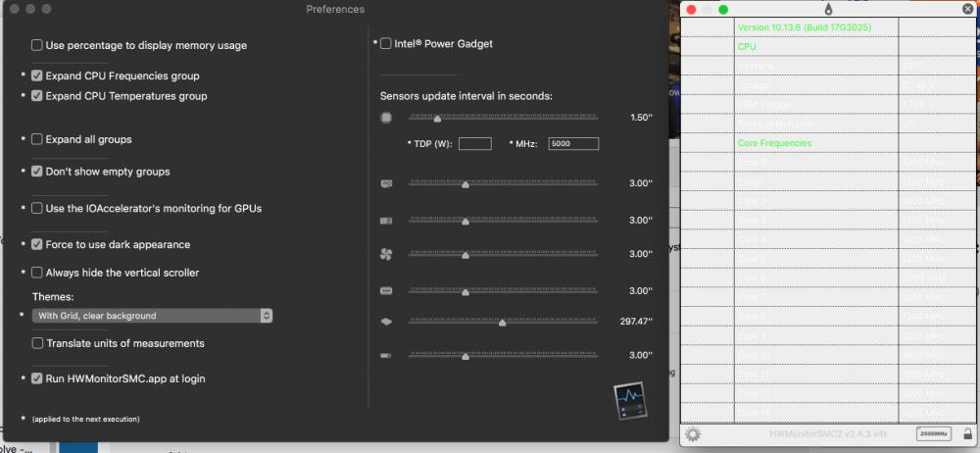This screenshot has height=453, width=980.
Task: Check Always hide the vertical scroller
Action: tap(37, 273)
